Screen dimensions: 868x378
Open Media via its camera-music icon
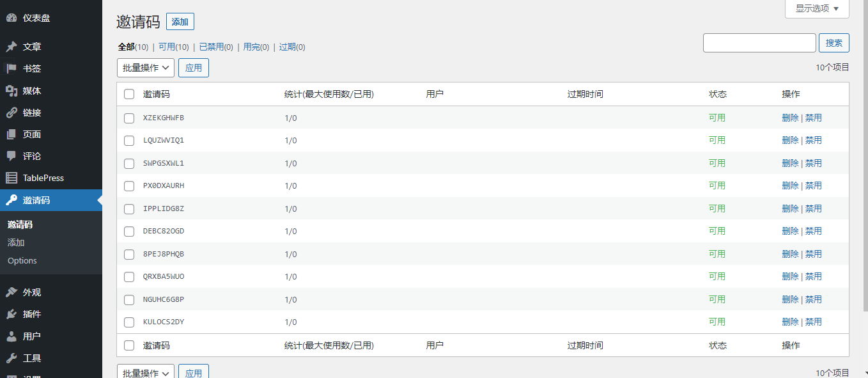12,91
